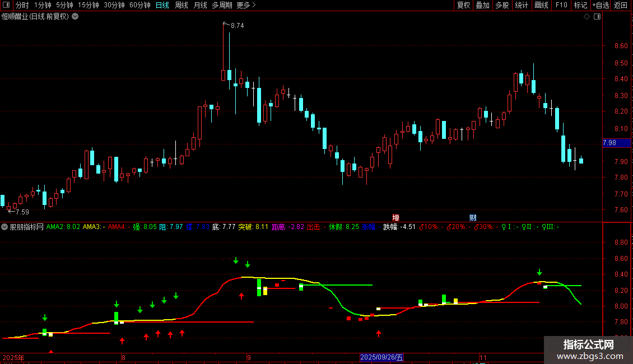The image size is (633, 364).
Task: Click the AMA4 red indicator label
Action: coord(119,227)
